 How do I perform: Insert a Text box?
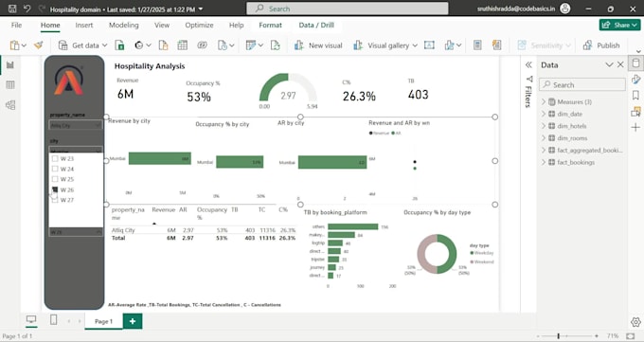[429, 45]
